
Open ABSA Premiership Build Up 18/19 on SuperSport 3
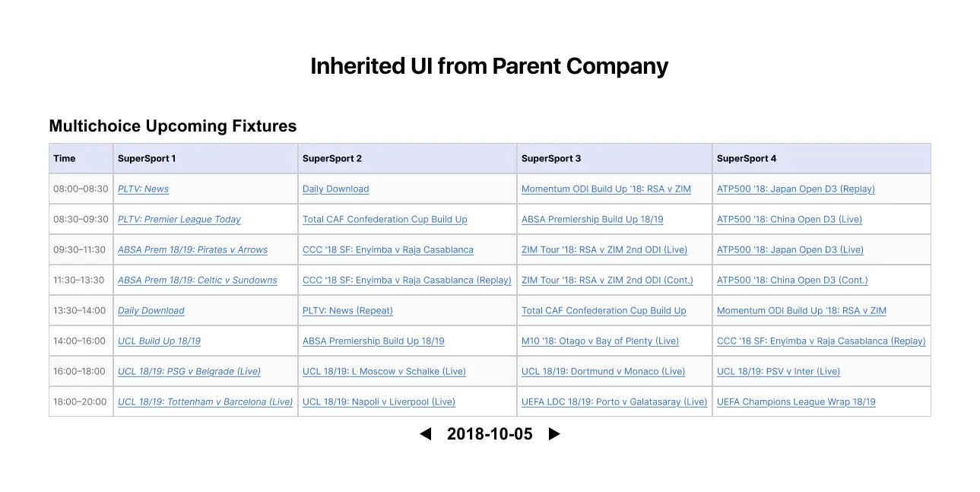pyautogui.click(x=591, y=219)
